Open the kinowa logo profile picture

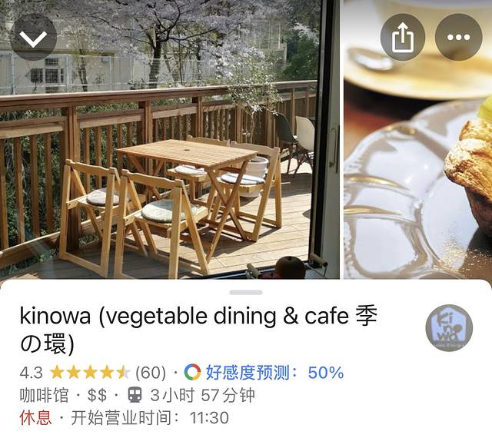pos(449,327)
